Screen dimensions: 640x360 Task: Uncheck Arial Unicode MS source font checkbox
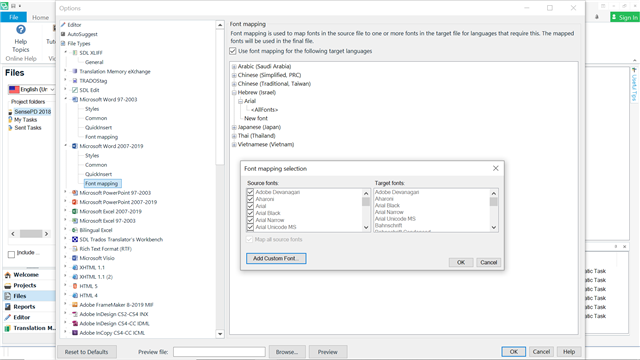tap(250, 227)
